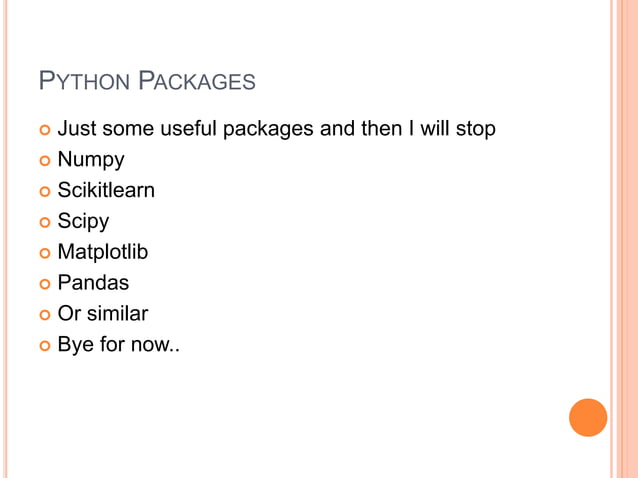Place cursor on the Matplotlib text

102,252
